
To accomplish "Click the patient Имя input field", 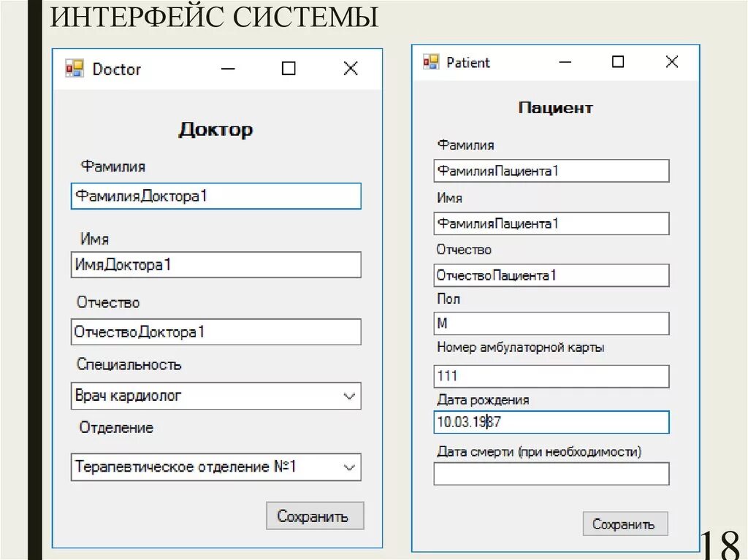I will pyautogui.click(x=552, y=223).
